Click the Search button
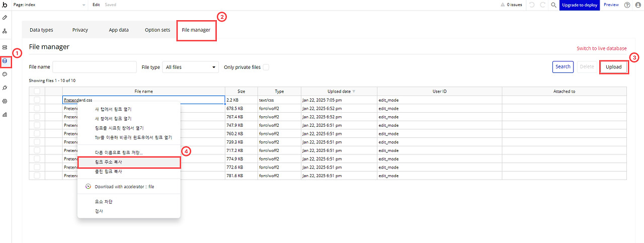Viewport: 644px width, 243px height. pos(562,66)
